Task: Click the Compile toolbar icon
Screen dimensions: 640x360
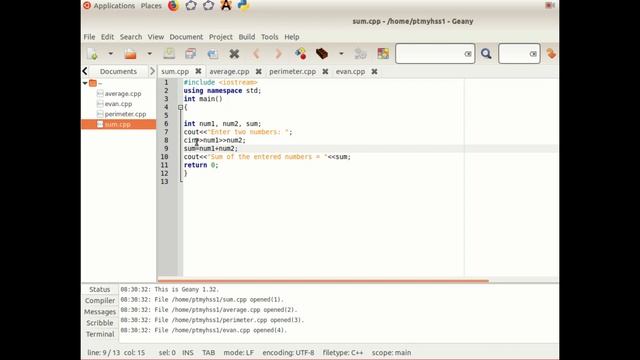Action: [x=300, y=53]
